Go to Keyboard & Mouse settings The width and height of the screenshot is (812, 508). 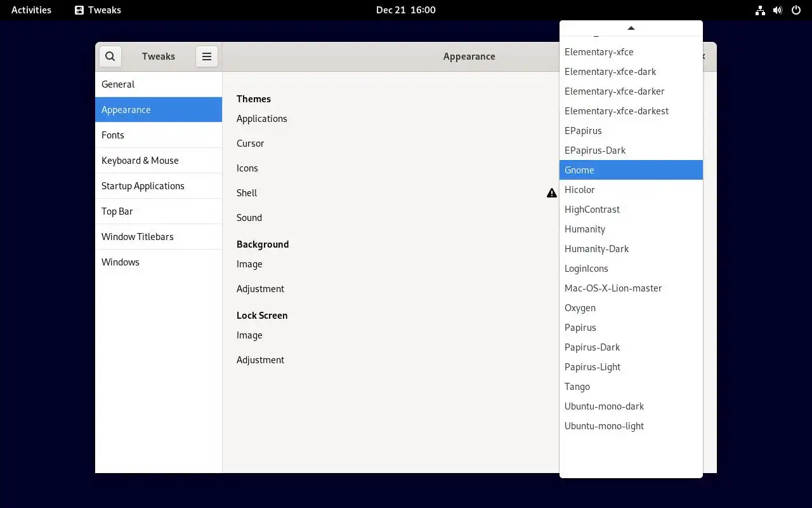click(159, 160)
